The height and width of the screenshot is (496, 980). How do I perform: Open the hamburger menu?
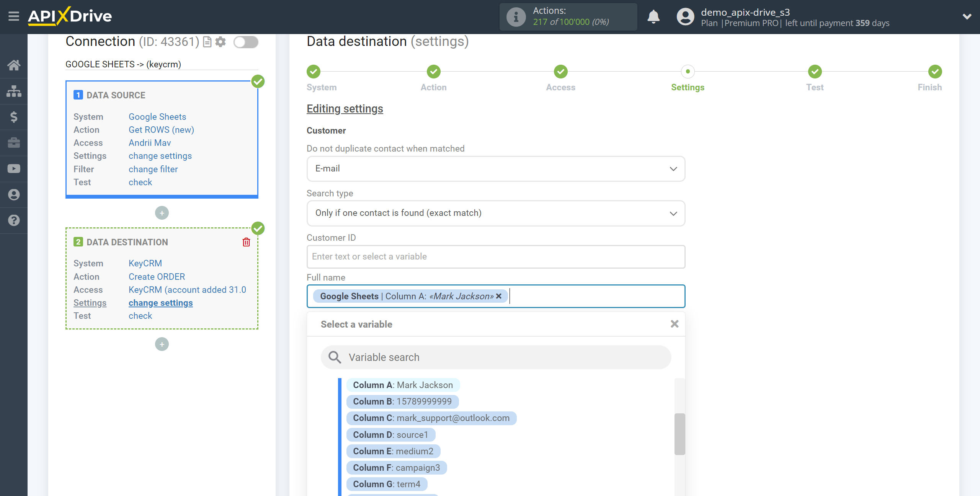click(x=14, y=16)
